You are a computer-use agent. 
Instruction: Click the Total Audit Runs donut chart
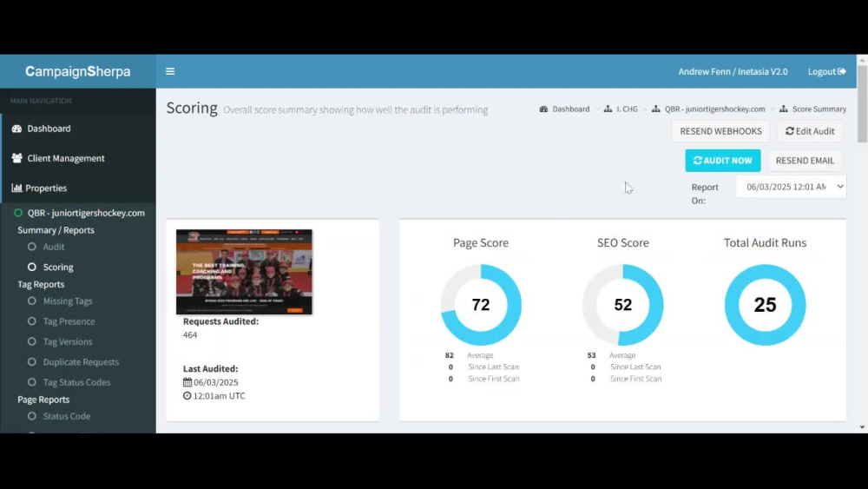(765, 305)
